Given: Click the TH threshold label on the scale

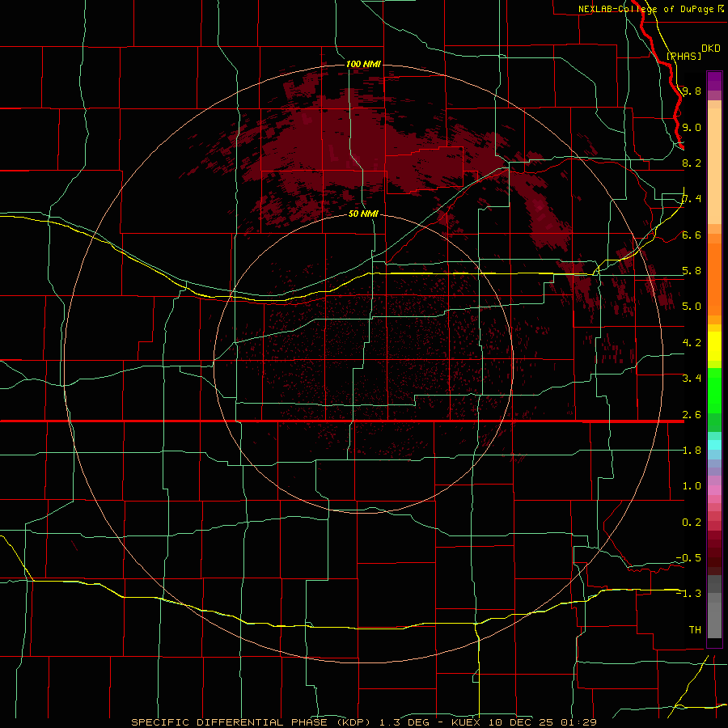Looking at the screenshot, I should [695, 630].
